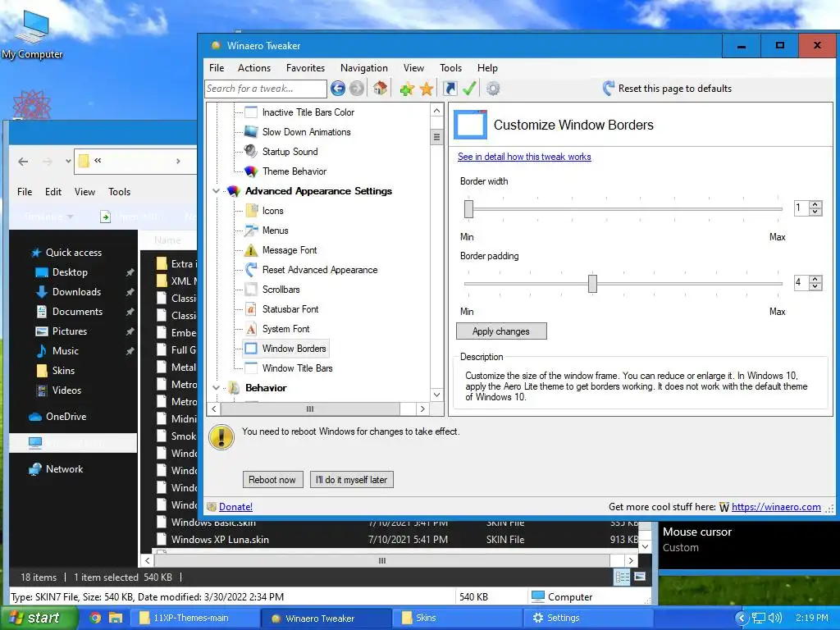Select Startup Sound tweak

(290, 152)
